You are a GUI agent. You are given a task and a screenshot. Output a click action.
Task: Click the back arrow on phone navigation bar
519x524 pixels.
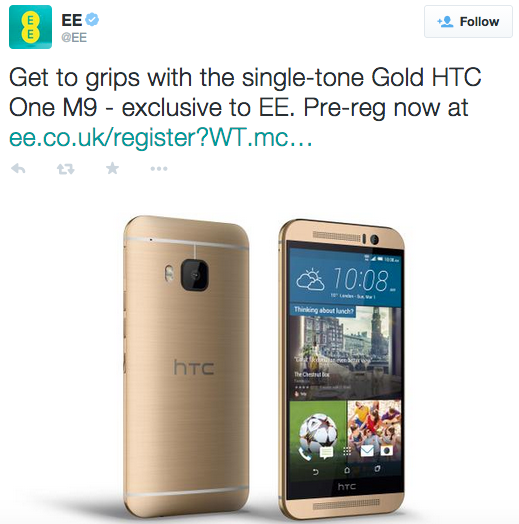coord(316,472)
